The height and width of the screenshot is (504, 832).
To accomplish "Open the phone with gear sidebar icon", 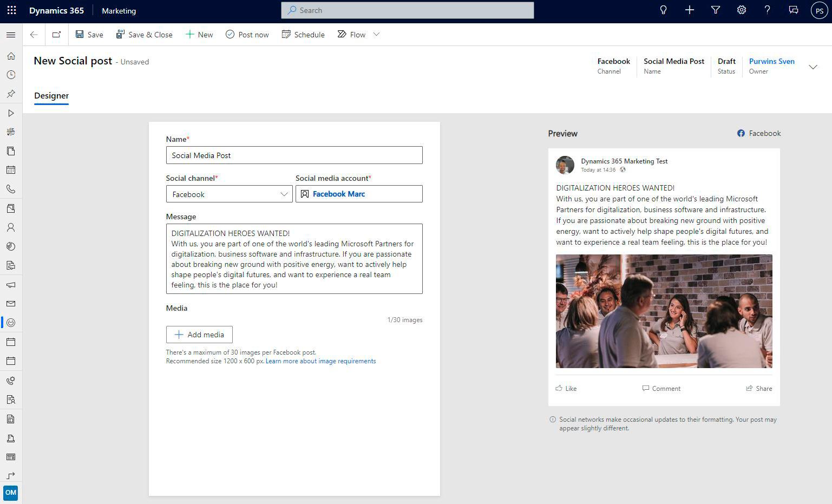I will (x=11, y=381).
